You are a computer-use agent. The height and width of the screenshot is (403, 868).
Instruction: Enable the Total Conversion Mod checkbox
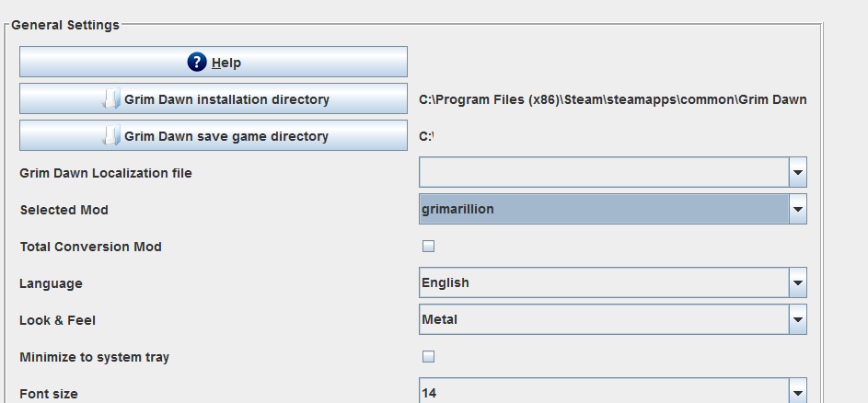tap(428, 247)
